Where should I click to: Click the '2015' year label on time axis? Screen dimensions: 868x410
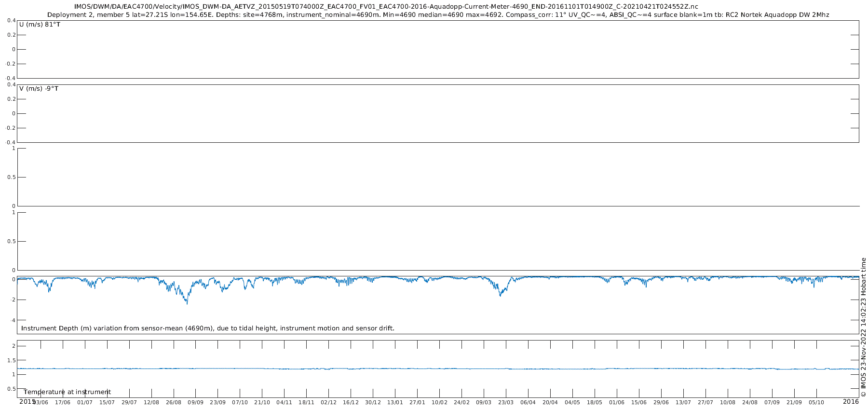(x=27, y=401)
